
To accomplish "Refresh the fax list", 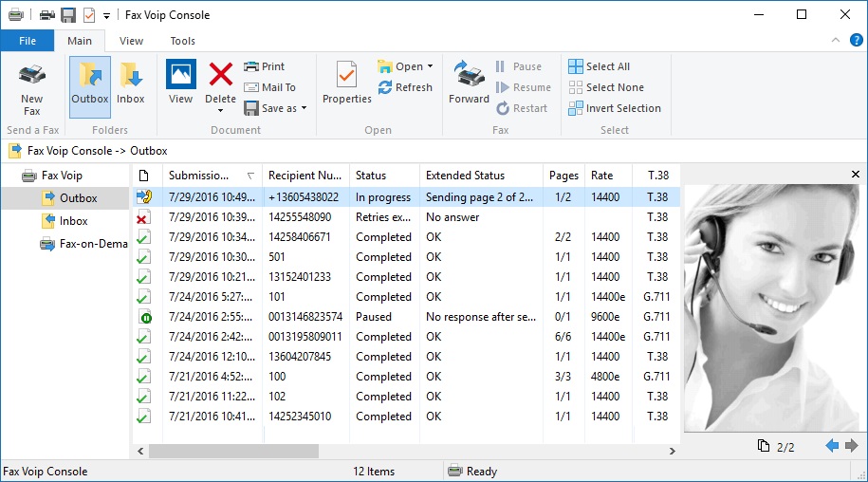I will tap(405, 87).
